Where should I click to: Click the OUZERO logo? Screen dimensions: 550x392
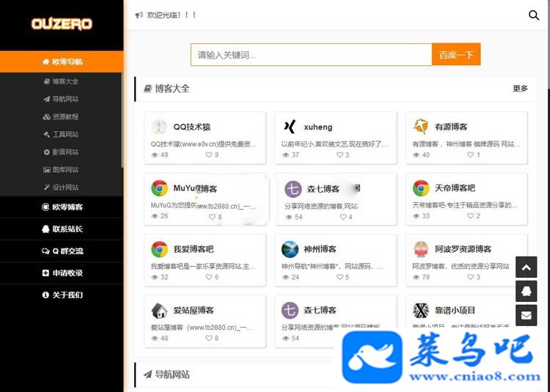pos(62,24)
